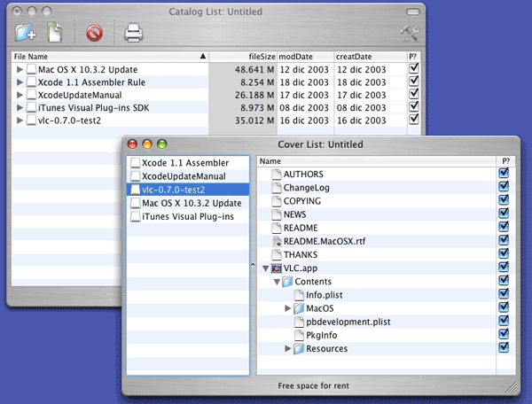This screenshot has height=404, width=532.
Task: Click the README.MacOSX.rtf file icon
Action: 277,241
